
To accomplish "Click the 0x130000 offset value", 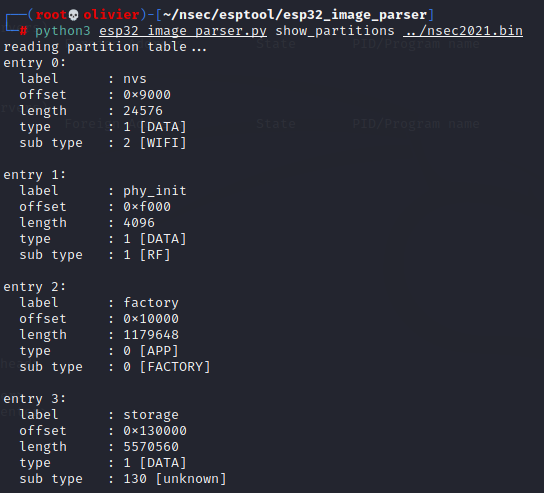I will point(155,431).
